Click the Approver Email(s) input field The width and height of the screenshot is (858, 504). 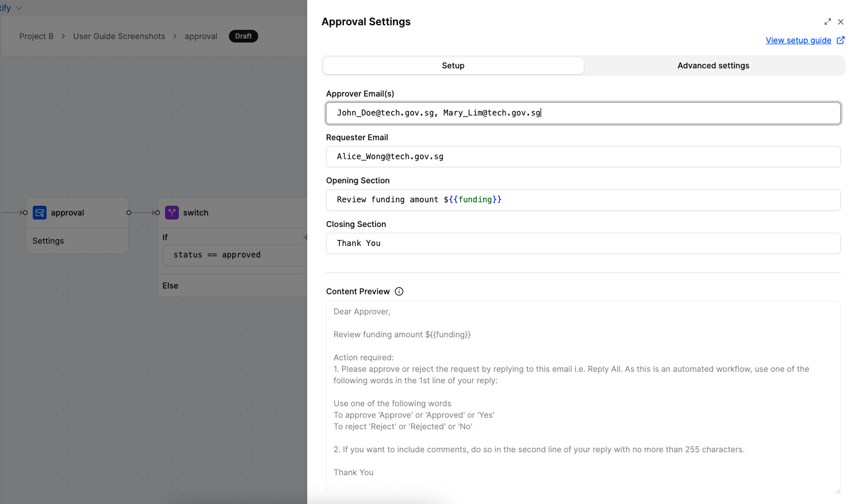pyautogui.click(x=583, y=113)
